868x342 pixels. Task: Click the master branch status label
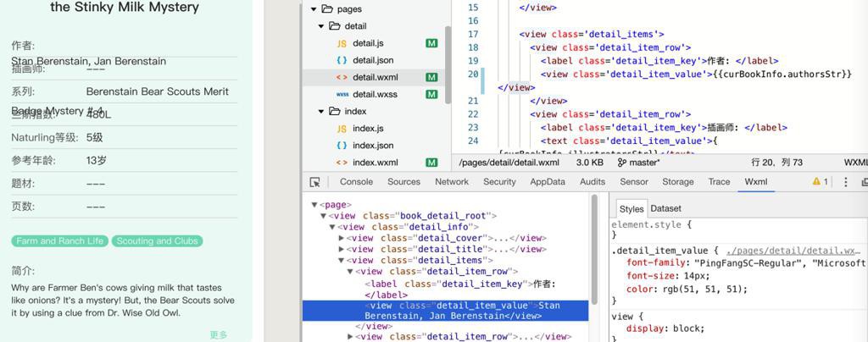(644, 163)
